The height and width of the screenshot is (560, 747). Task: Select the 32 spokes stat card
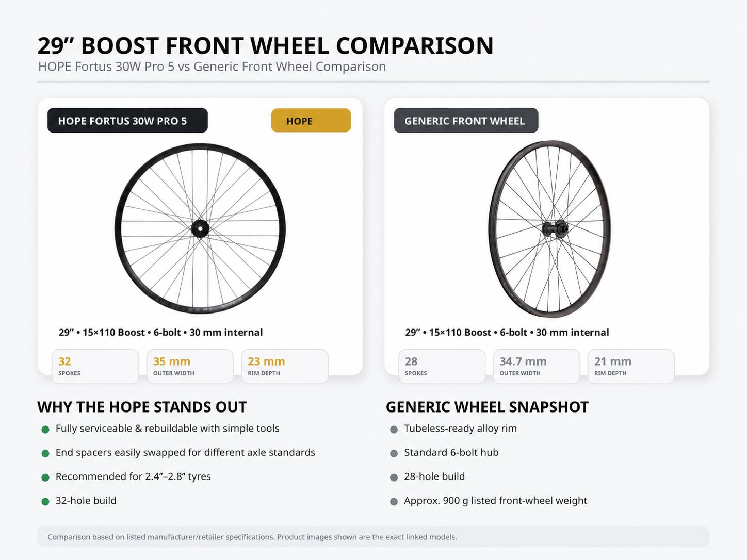[95, 366]
